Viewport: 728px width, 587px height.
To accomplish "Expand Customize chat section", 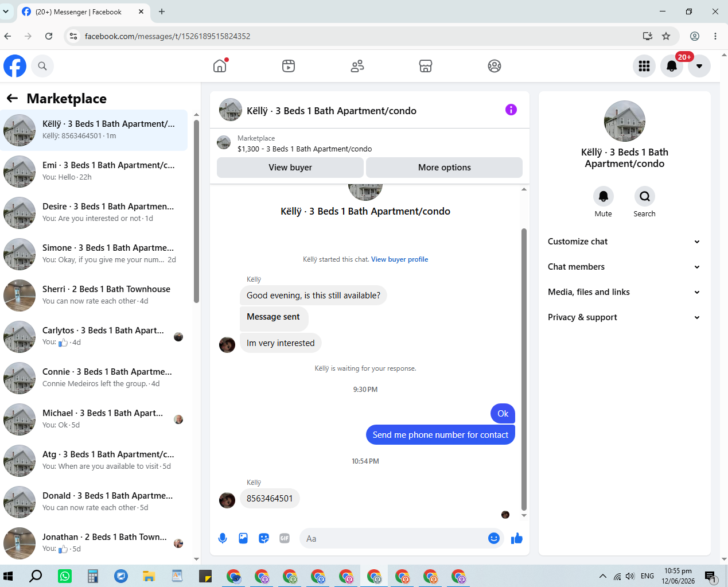I will point(624,242).
